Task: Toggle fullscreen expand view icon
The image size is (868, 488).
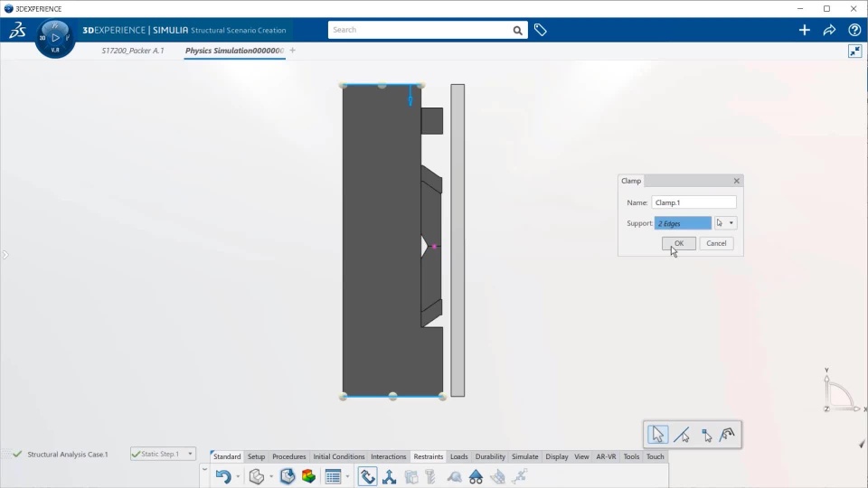Action: [x=854, y=52]
